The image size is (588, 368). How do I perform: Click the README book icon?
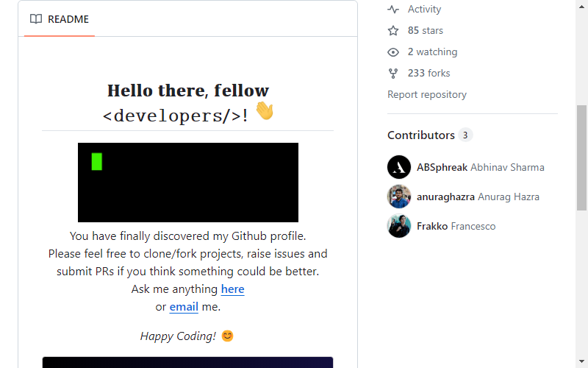point(36,19)
